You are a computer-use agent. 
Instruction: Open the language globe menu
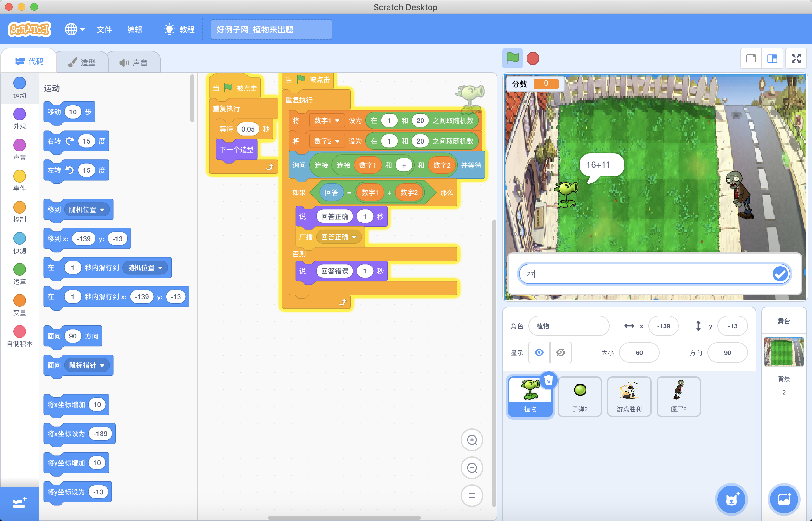pyautogui.click(x=75, y=29)
